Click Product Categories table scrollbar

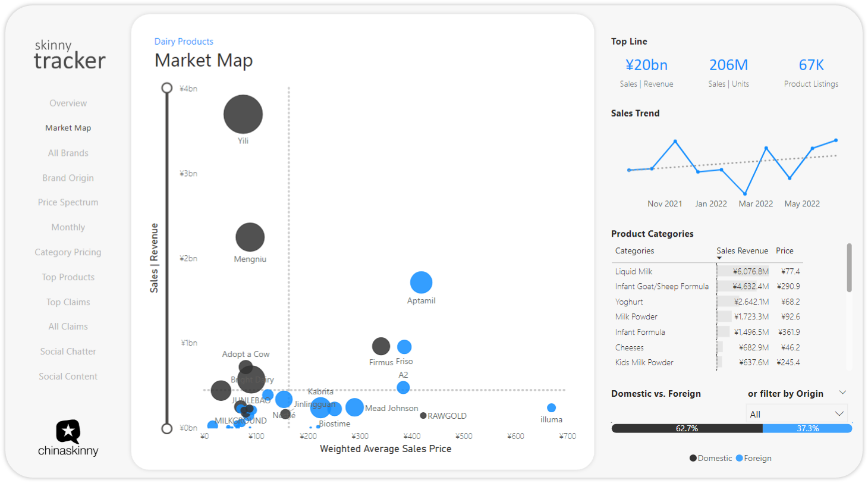(x=850, y=268)
